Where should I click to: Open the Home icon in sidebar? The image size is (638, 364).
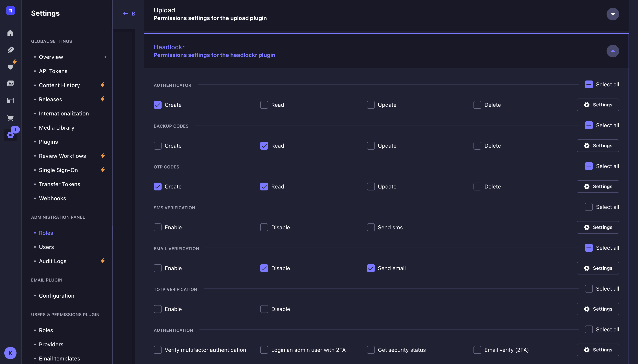(10, 33)
